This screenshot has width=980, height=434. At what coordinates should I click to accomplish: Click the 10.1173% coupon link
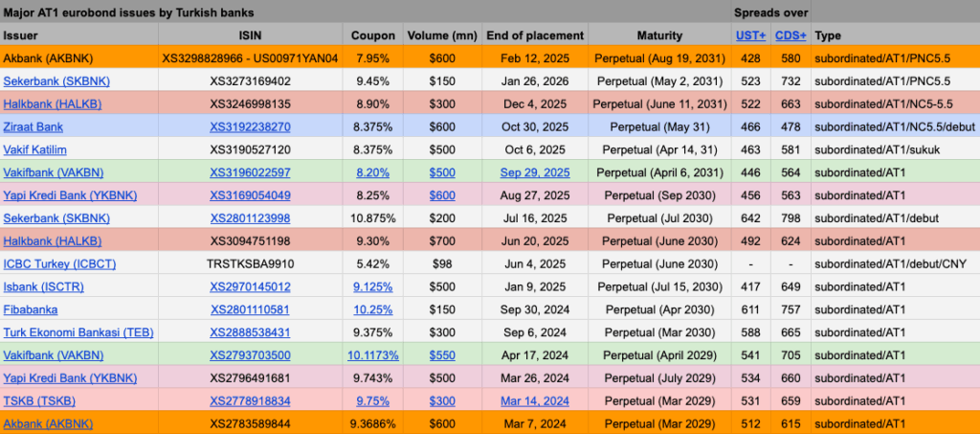372,355
